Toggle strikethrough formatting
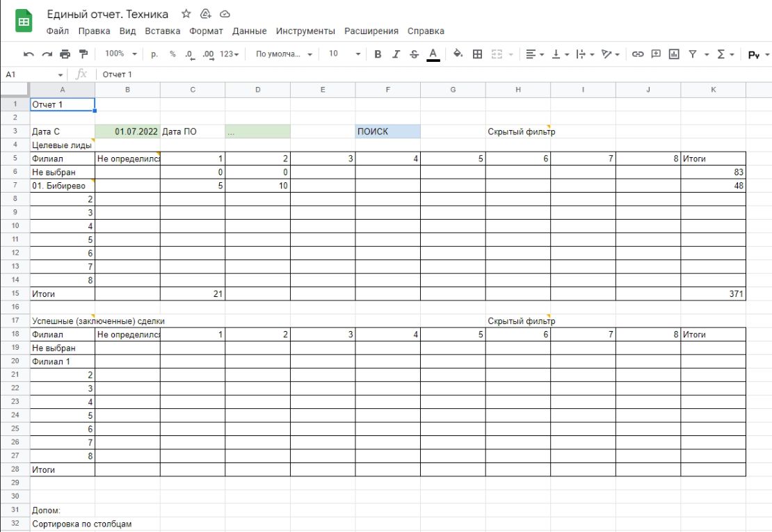 (415, 54)
